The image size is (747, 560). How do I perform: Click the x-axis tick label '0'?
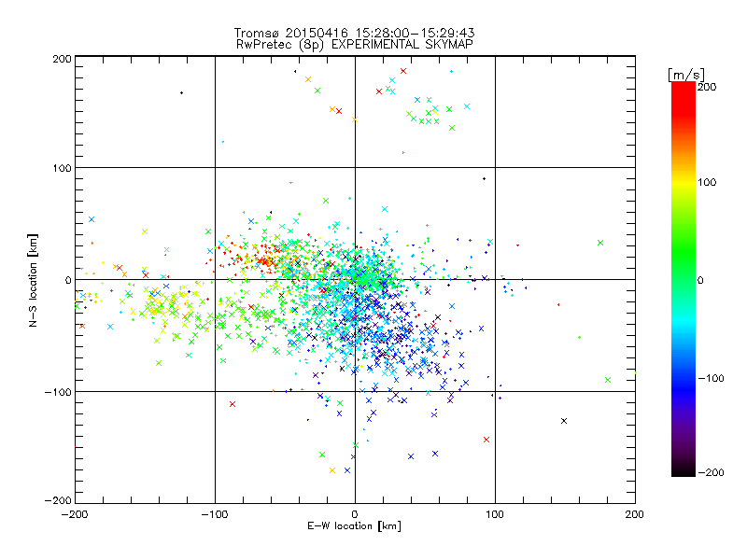355,514
